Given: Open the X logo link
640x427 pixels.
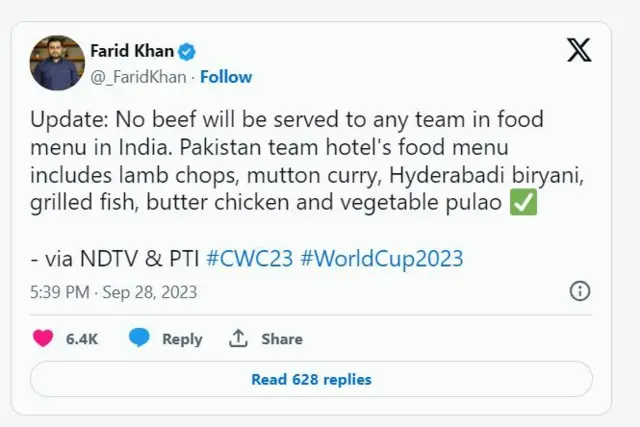Looking at the screenshot, I should [x=579, y=52].
